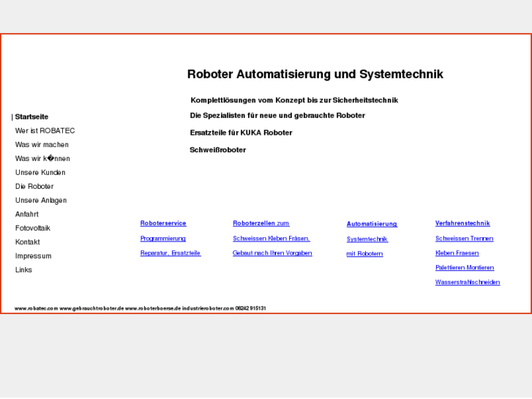Open Fotovoltaik page
This screenshot has height=399, width=532.
point(33,228)
